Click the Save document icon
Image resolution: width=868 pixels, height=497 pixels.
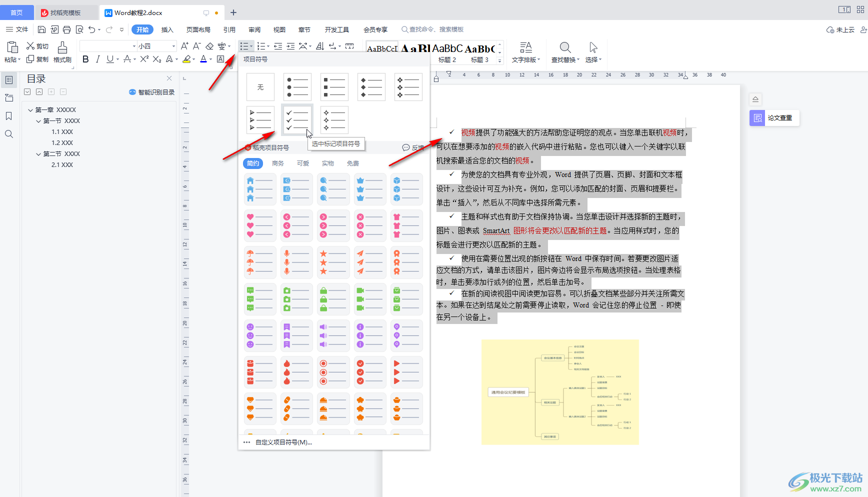point(42,29)
